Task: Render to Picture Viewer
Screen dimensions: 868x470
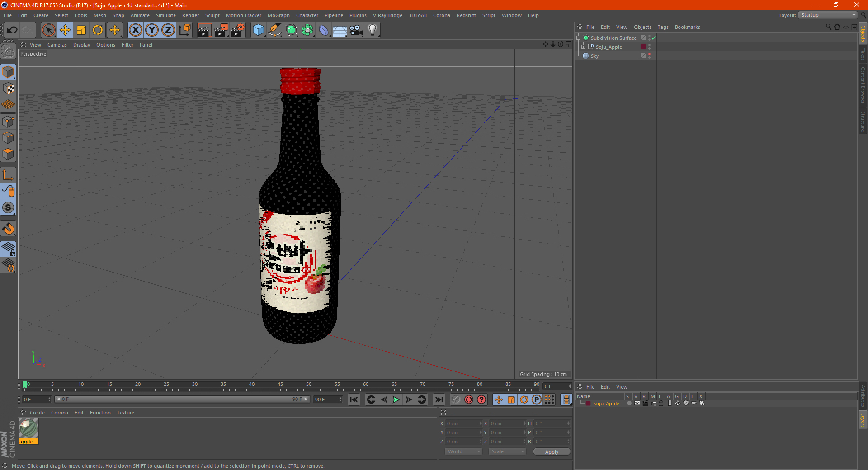Action: (221, 30)
